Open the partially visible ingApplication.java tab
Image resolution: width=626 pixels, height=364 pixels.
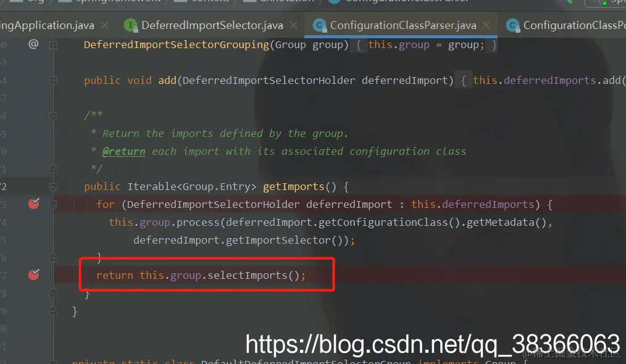tap(47, 25)
